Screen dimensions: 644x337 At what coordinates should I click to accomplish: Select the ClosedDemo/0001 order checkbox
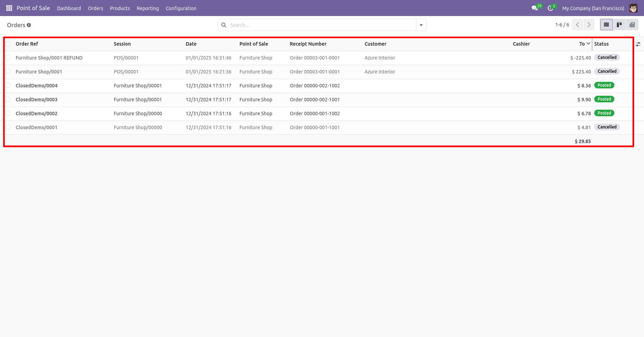click(8, 127)
